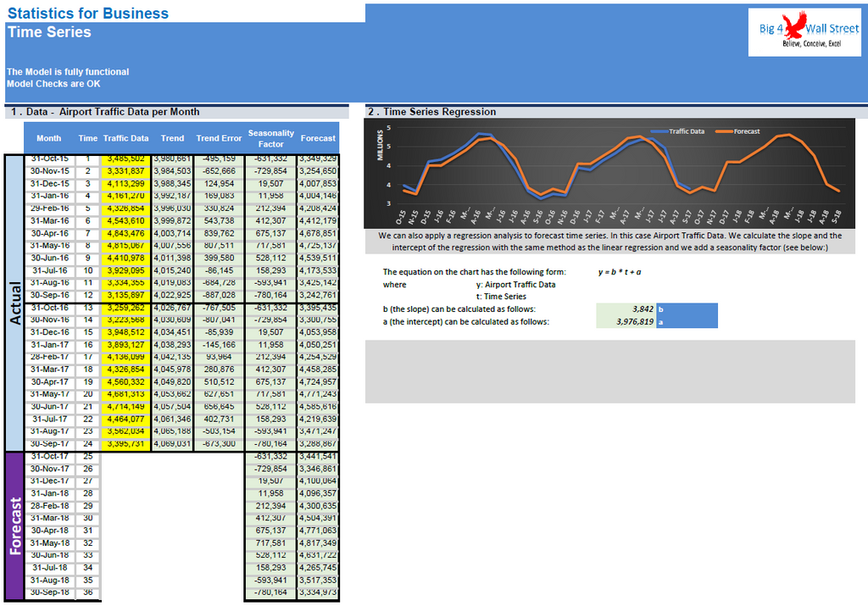Click the 'Model Checks are OK' text
Screen dimensions: 868x606
point(53,84)
